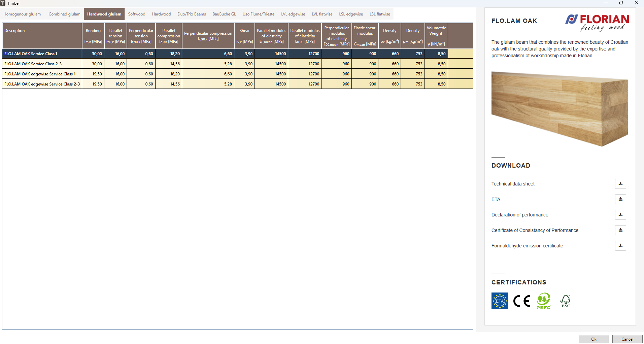Select row FLO.LAM OAK Service Class 2-3
The image size is (644, 344).
tap(238, 64)
